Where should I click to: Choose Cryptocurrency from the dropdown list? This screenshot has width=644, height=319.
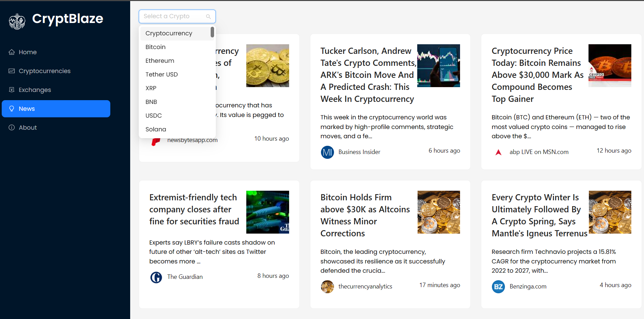pos(177,33)
